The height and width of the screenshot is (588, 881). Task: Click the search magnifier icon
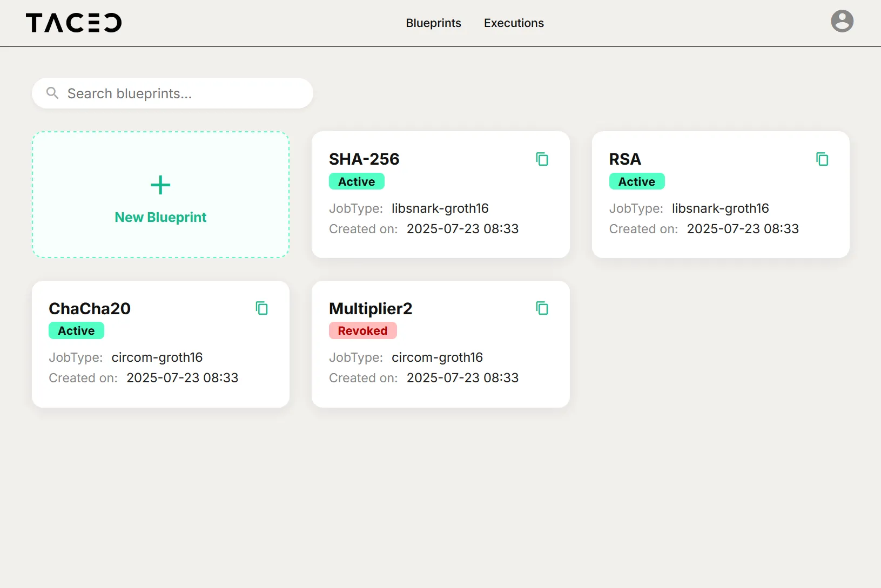[x=52, y=93]
